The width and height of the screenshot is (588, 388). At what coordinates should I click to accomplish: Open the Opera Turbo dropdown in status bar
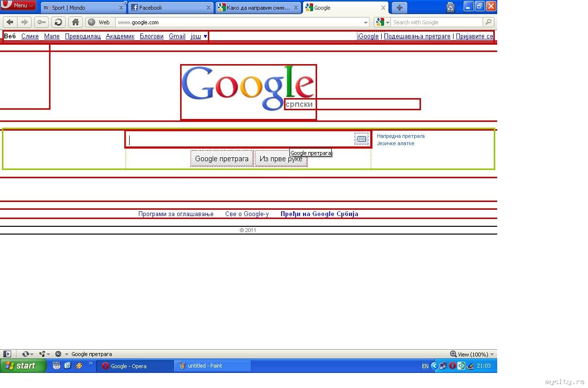pyautogui.click(x=62, y=354)
